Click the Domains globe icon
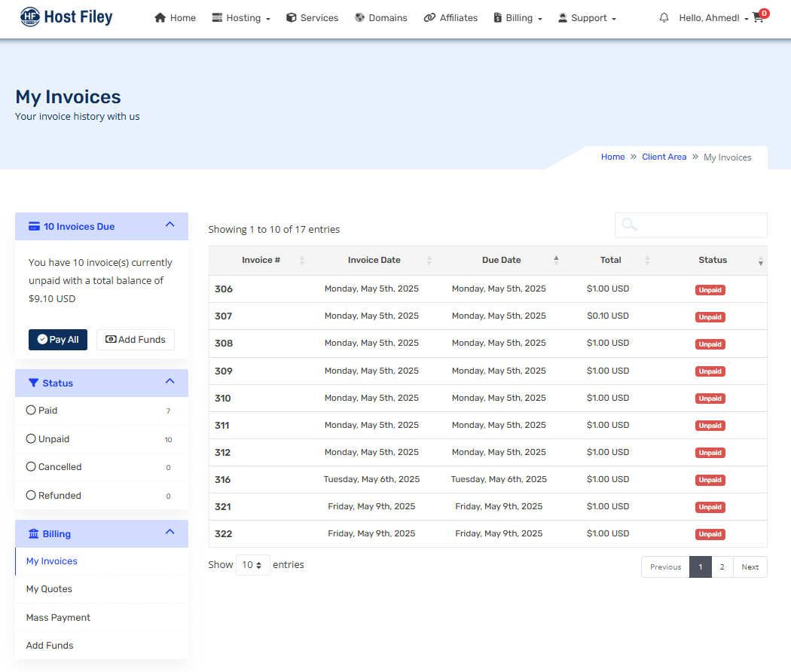This screenshot has width=791, height=672. point(359,18)
